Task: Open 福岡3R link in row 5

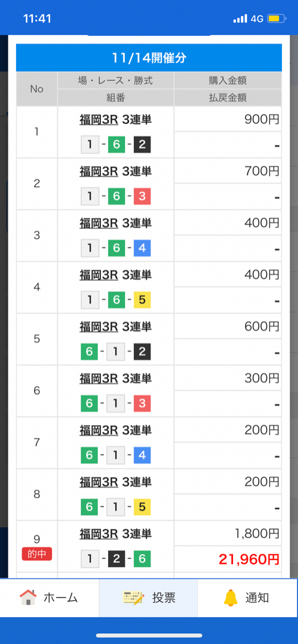Action: point(99,327)
